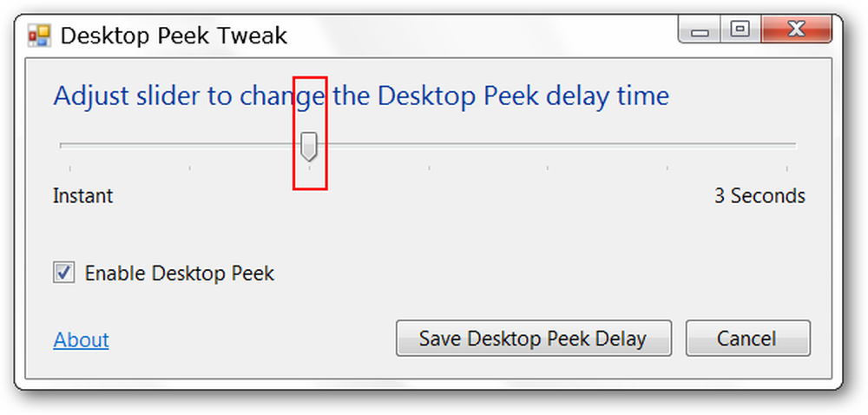
Task: Click the Cancel button
Action: click(748, 338)
